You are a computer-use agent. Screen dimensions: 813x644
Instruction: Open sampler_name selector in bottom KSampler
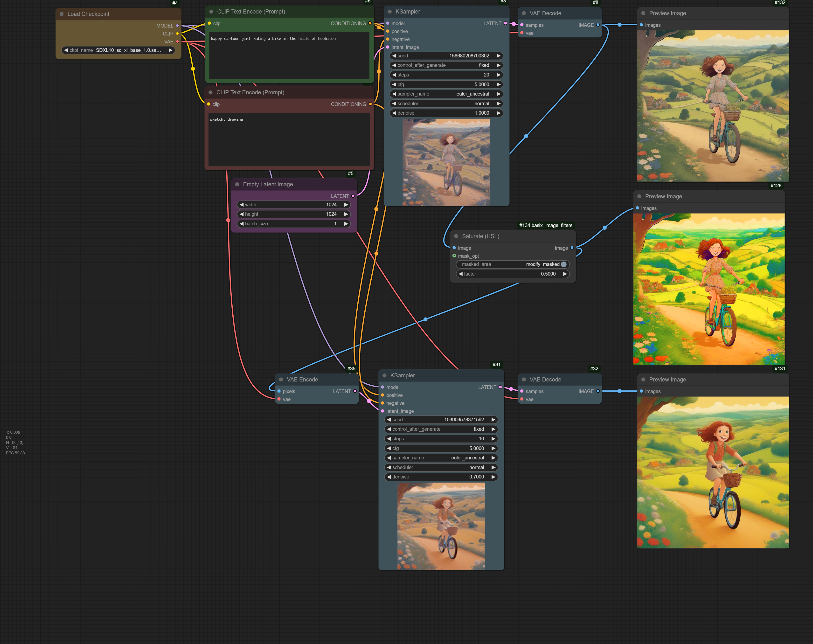(x=441, y=458)
